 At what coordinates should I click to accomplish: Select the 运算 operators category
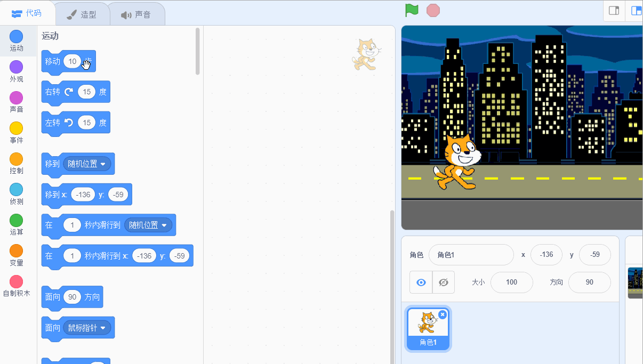click(17, 225)
